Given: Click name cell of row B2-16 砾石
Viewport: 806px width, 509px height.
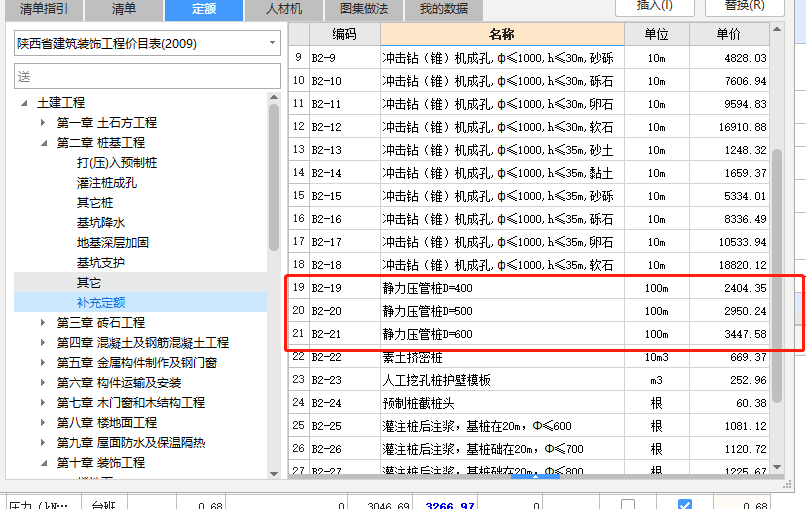Looking at the screenshot, I should pyautogui.click(x=502, y=219).
